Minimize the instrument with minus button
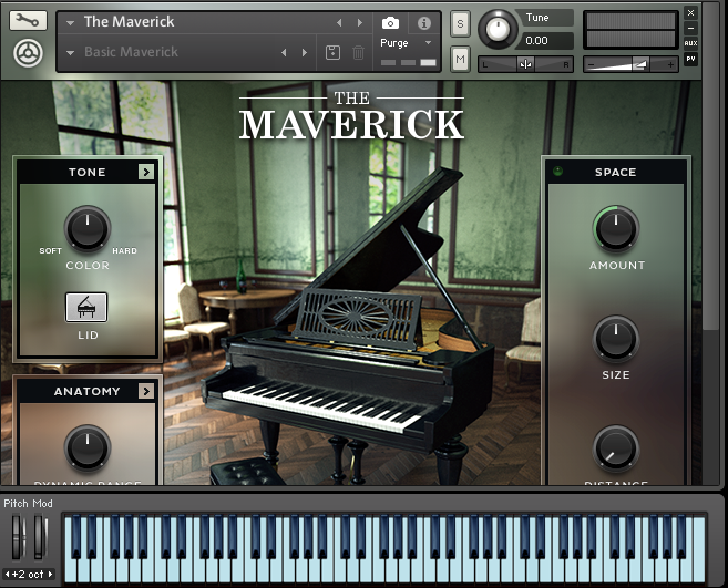 690,28
